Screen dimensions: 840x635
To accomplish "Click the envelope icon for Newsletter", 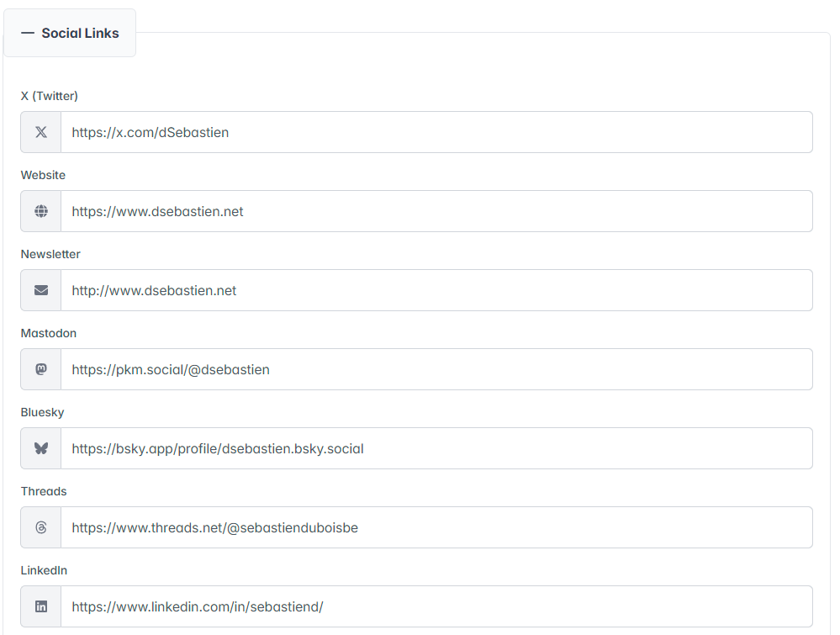I will tap(41, 290).
